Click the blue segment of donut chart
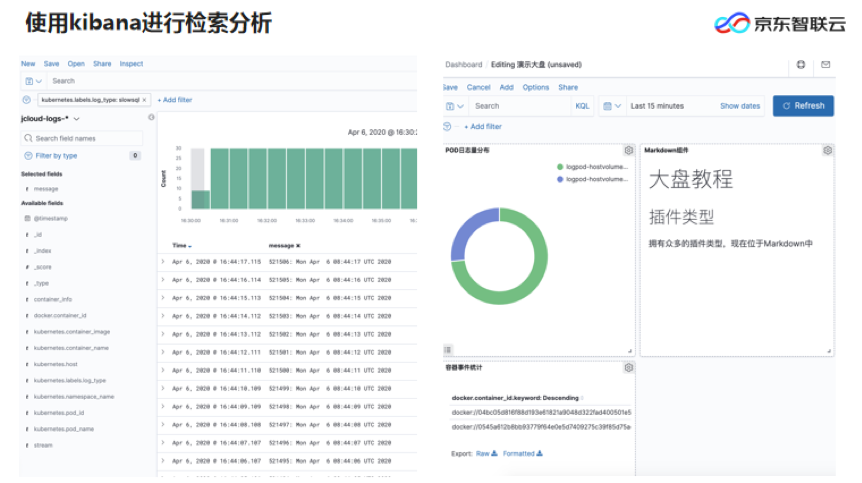Screen dimensions: 862x483 (468, 226)
